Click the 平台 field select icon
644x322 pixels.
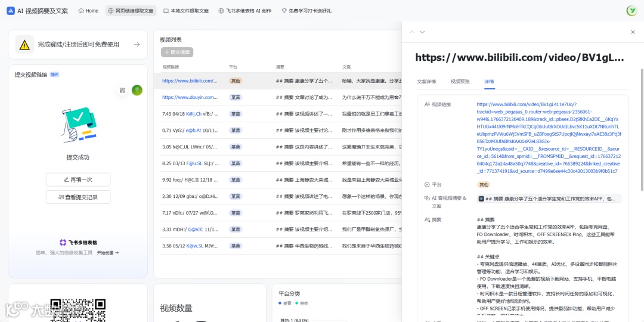427,184
